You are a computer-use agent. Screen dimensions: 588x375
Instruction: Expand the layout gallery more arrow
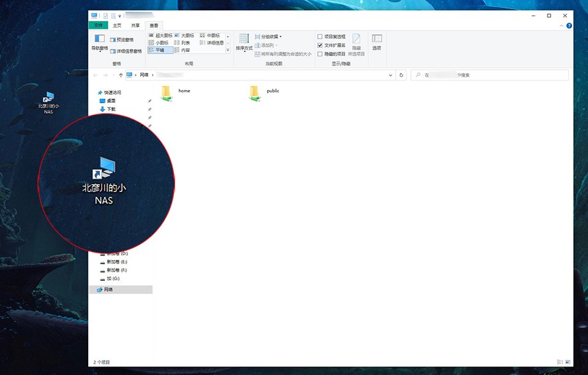(228, 51)
